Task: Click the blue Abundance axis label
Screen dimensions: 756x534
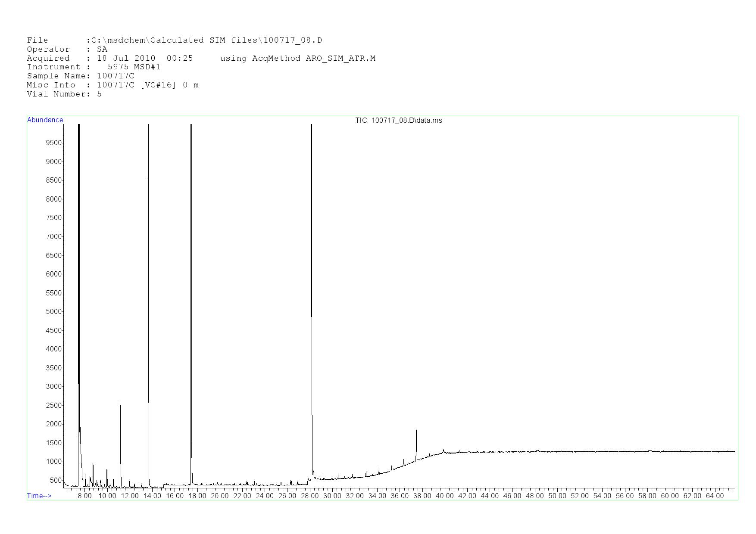Action: pos(45,120)
